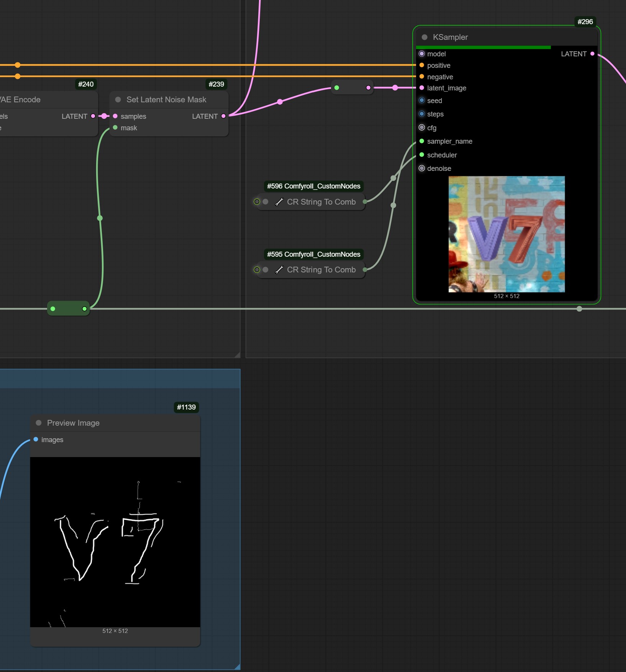This screenshot has height=672, width=626.
Task: Click the Set Latent Noise Mask LATENT output
Action: [223, 116]
